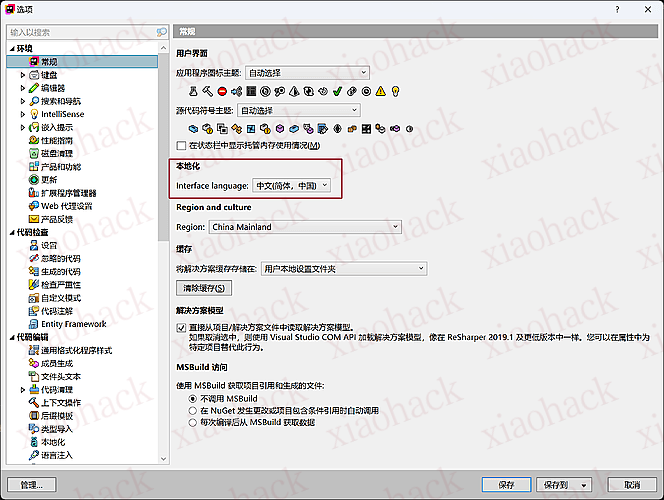
Task: Click the icon beside 扩展程序管理器
Action: tap(34, 193)
